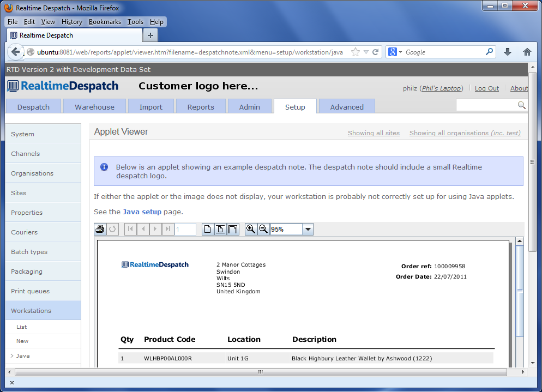Open the Firefox downloads arrow

pos(508,52)
